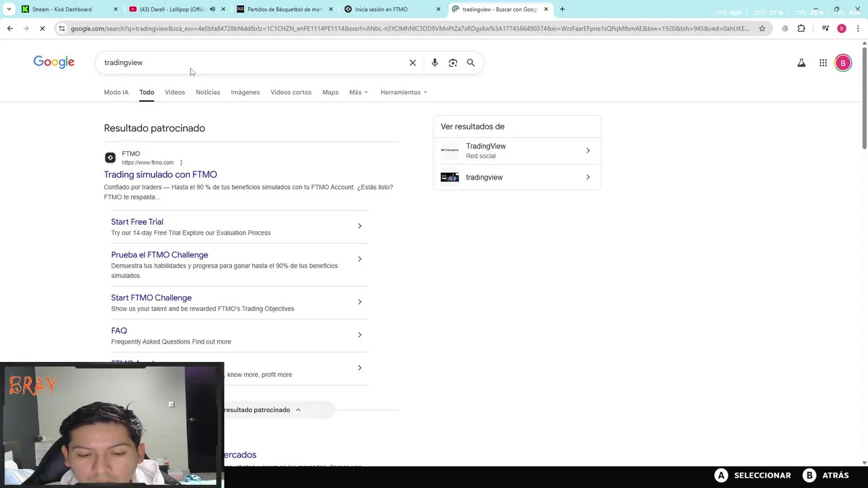The width and height of the screenshot is (868, 488).
Task: Open Google apps grid
Action: 823,62
